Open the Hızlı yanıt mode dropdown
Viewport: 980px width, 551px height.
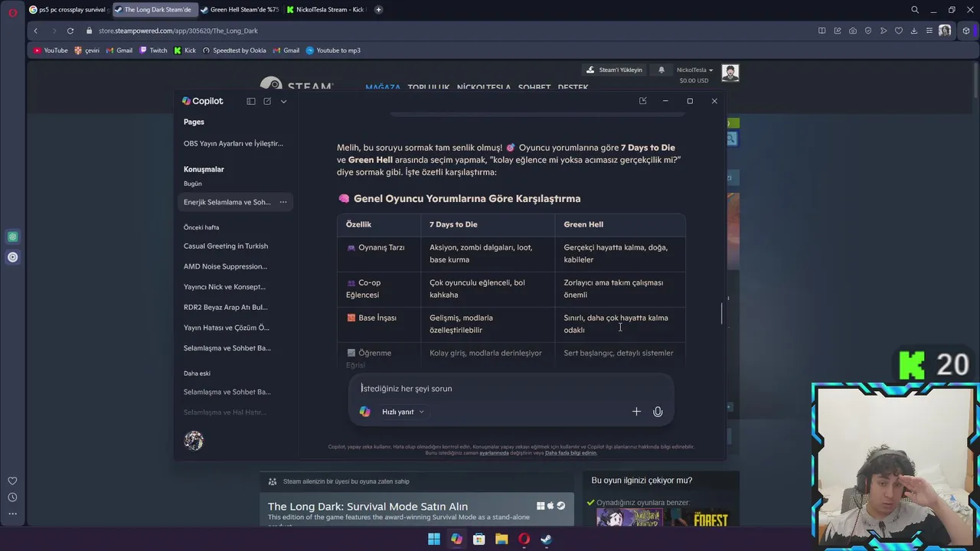coord(403,412)
